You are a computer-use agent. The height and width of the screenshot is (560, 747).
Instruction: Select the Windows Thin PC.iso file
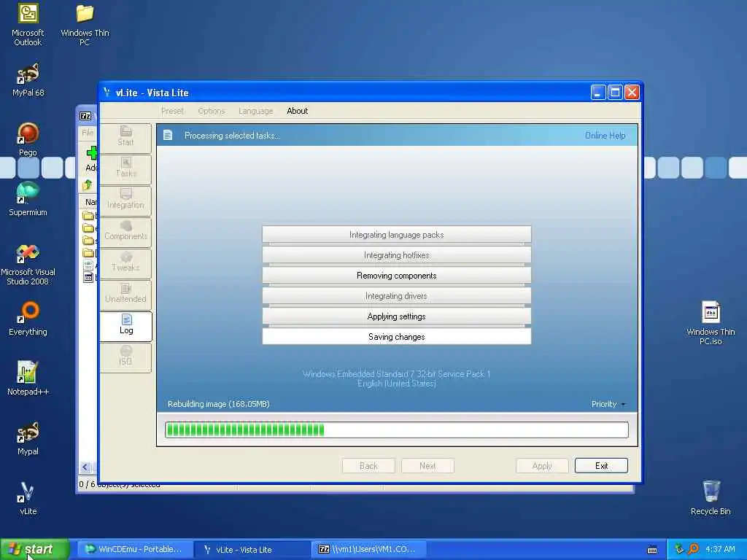(711, 323)
